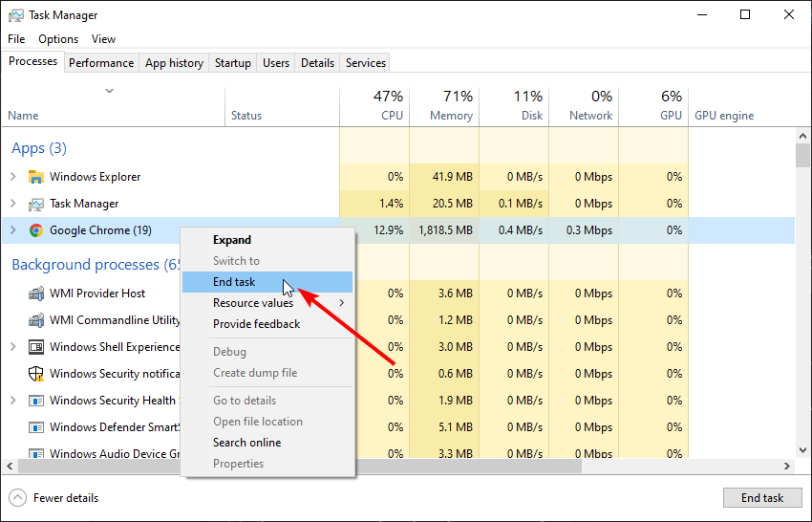Click the WMI Provider Host icon
The image size is (812, 522).
35,294
